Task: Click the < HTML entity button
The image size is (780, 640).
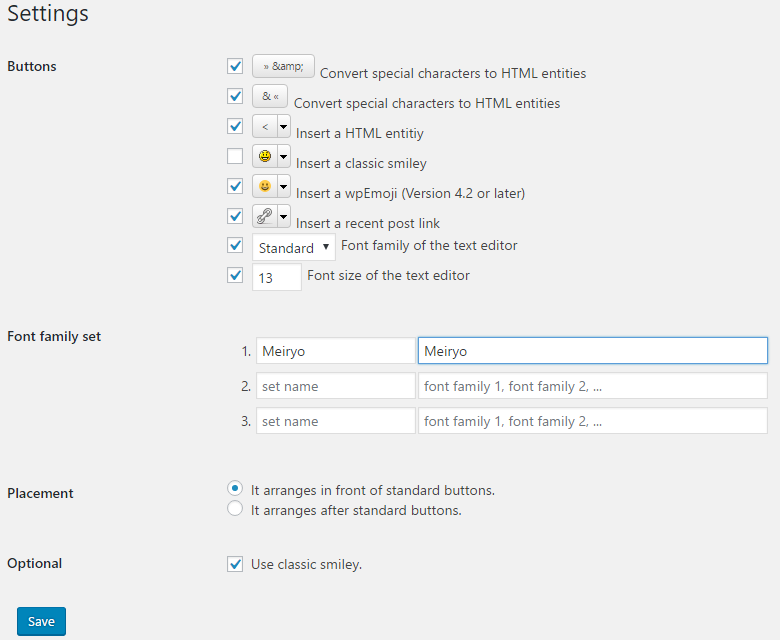Action: [x=265, y=126]
